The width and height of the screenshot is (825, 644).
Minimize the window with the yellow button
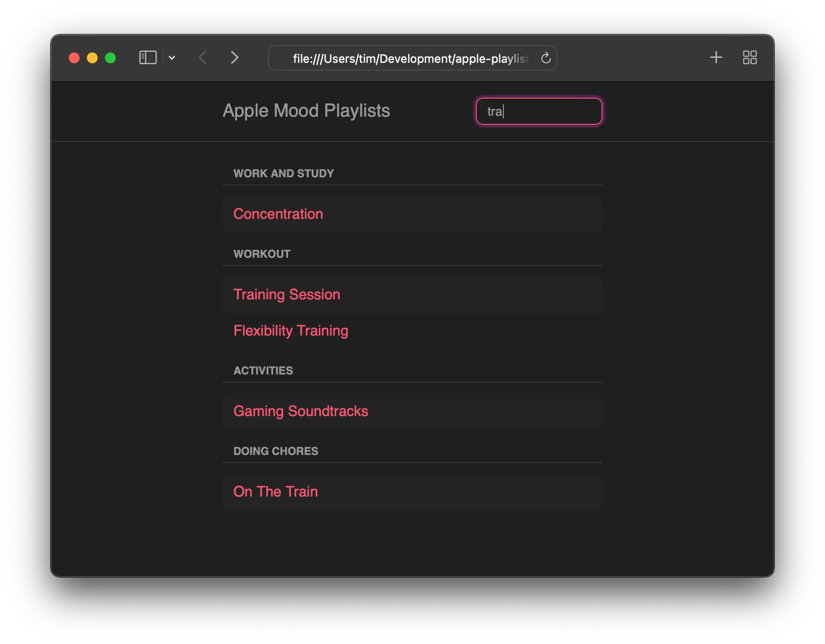pos(92,58)
